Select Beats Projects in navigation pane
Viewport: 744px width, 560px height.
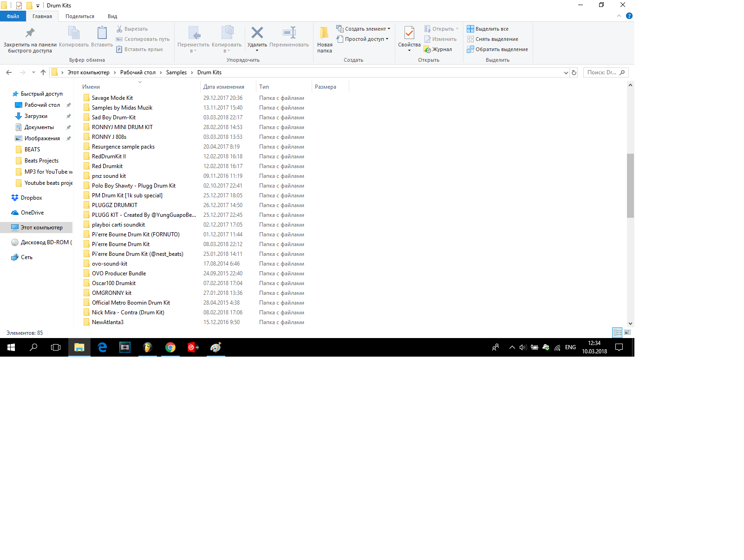42,161
